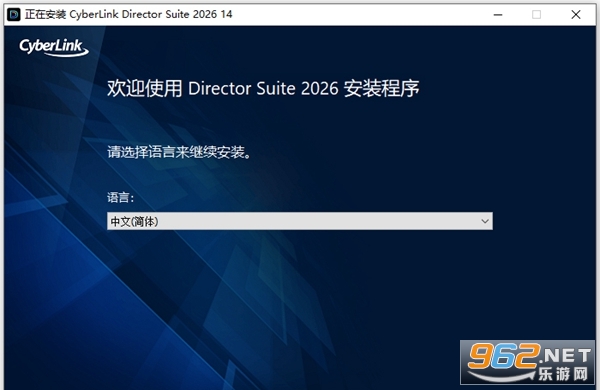Click the CyberLink logo in the installer
This screenshot has width=600, height=390.
point(54,48)
